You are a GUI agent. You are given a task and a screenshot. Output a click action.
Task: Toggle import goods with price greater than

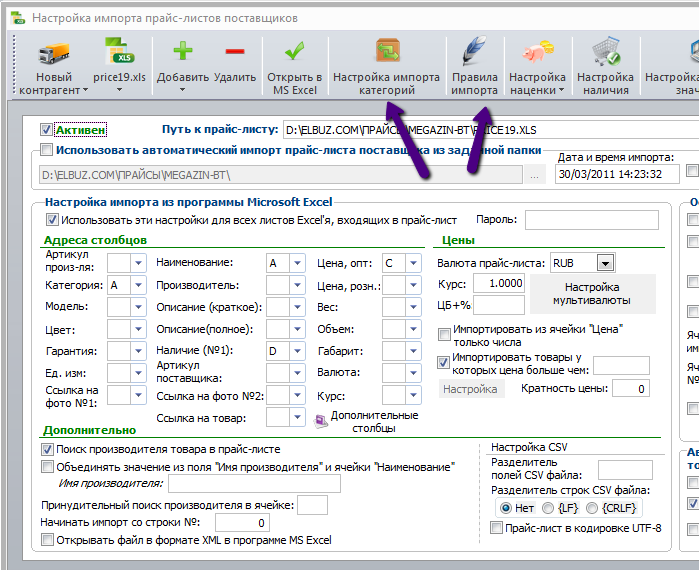coord(443,362)
